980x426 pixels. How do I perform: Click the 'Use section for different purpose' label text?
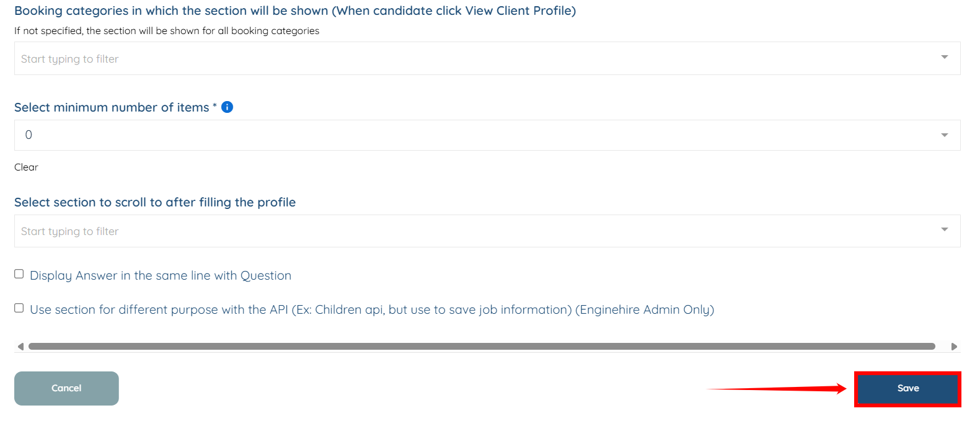coord(372,310)
